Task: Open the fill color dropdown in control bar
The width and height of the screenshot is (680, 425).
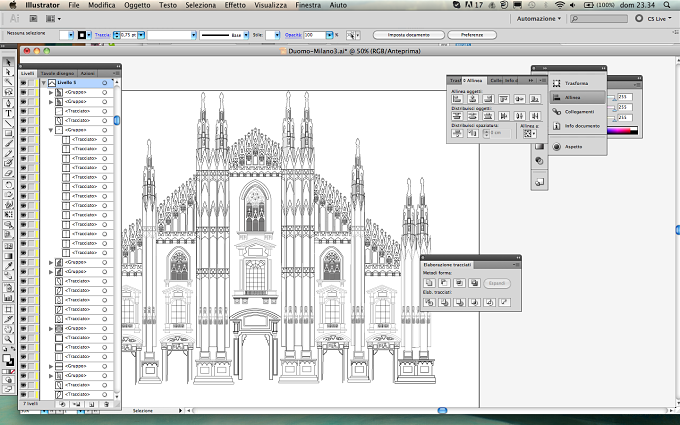Action: (71, 35)
